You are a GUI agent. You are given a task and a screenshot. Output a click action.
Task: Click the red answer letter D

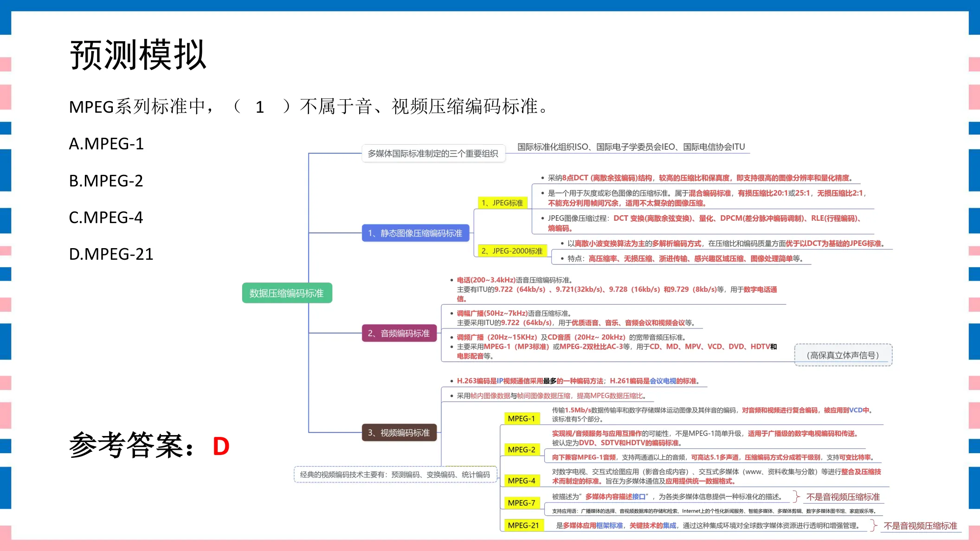pyautogui.click(x=221, y=446)
